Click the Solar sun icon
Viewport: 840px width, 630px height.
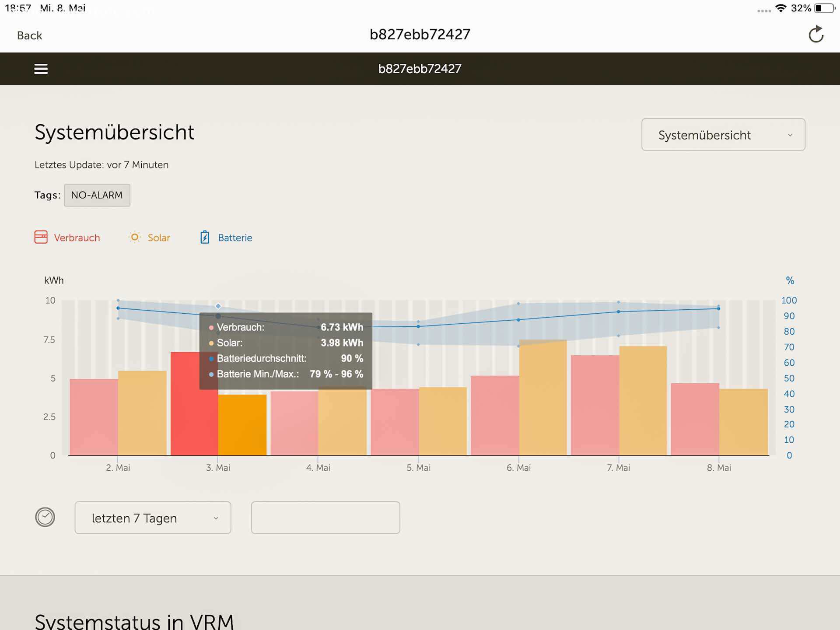click(135, 237)
